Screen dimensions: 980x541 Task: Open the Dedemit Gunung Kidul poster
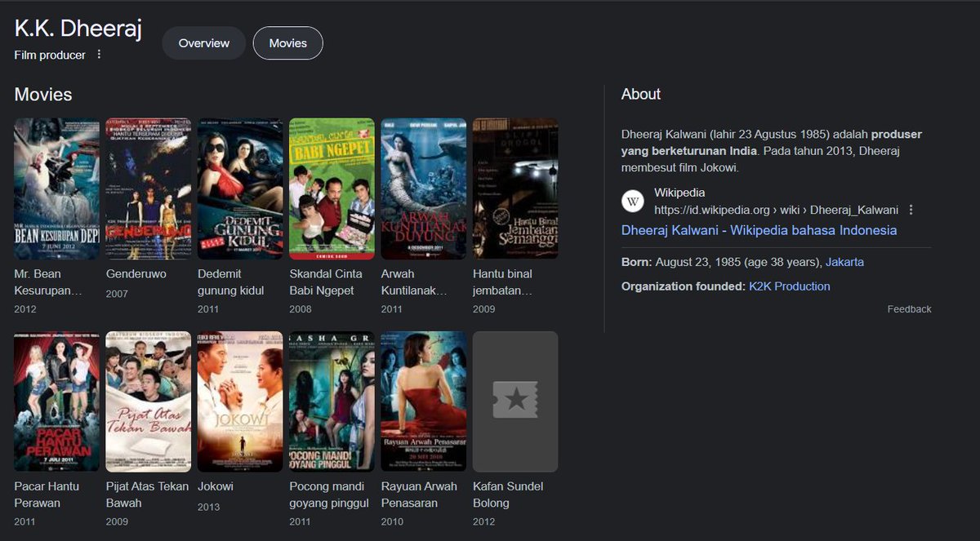coord(240,188)
